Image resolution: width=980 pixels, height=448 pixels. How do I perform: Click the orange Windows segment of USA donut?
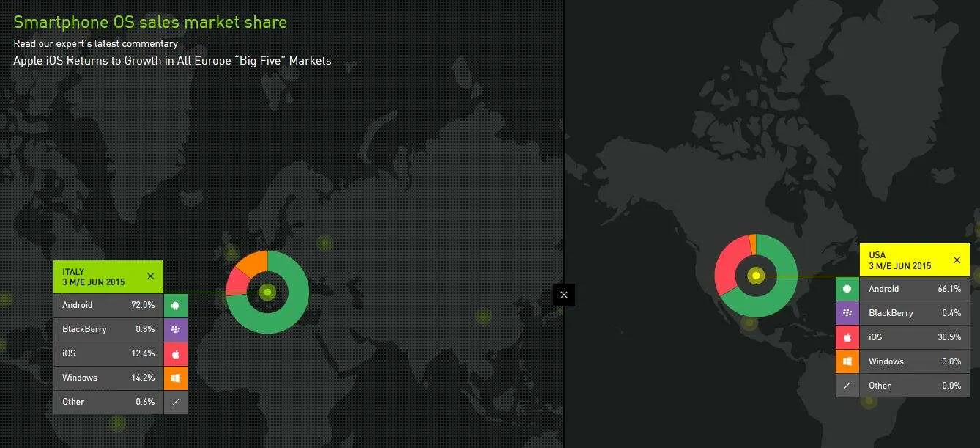tap(752, 243)
